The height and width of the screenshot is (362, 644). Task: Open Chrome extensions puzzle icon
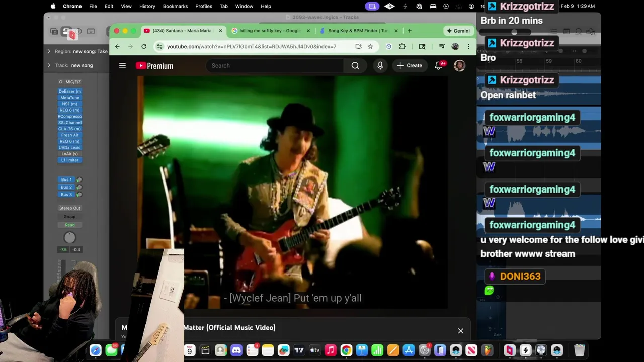403,47
